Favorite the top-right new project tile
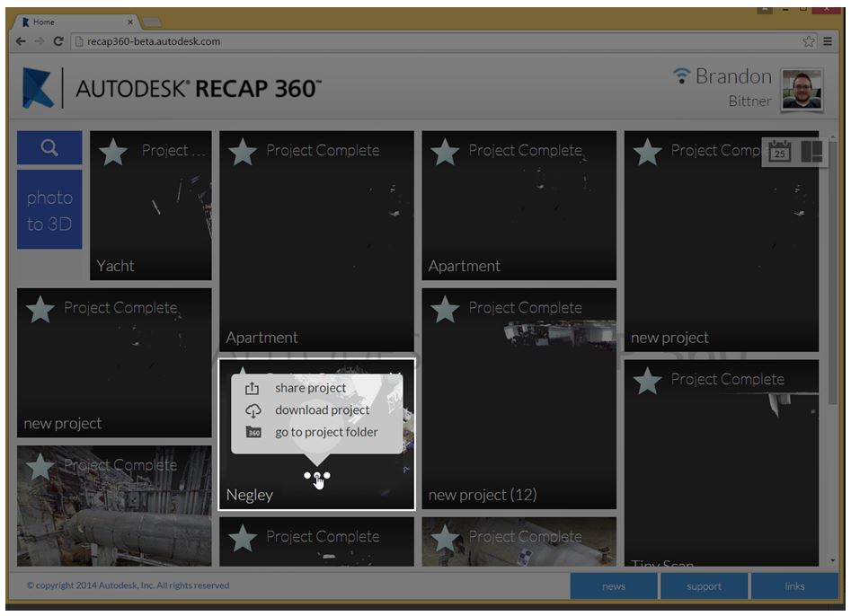 pyautogui.click(x=648, y=152)
